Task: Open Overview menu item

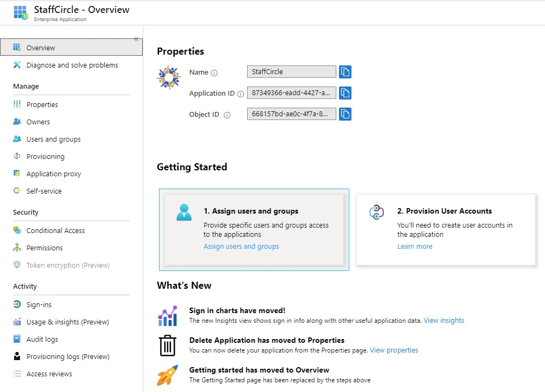Action: 71,47
